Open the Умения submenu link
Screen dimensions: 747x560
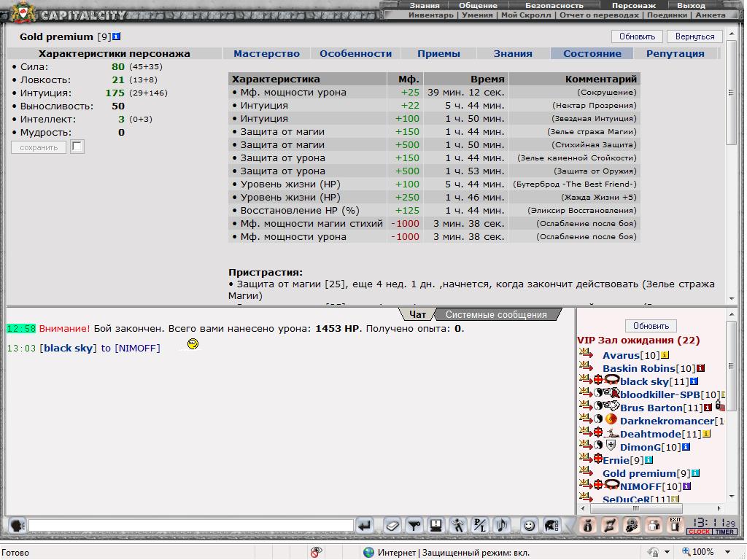point(477,15)
